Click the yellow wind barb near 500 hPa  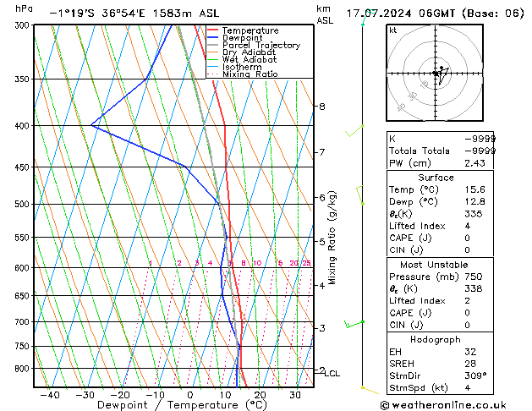point(359,195)
